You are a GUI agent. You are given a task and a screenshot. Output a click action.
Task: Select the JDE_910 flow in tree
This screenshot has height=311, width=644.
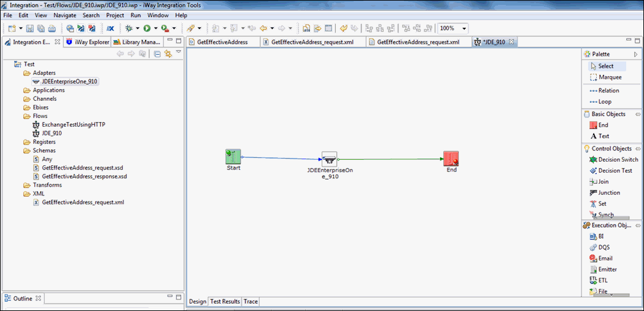[x=47, y=133]
